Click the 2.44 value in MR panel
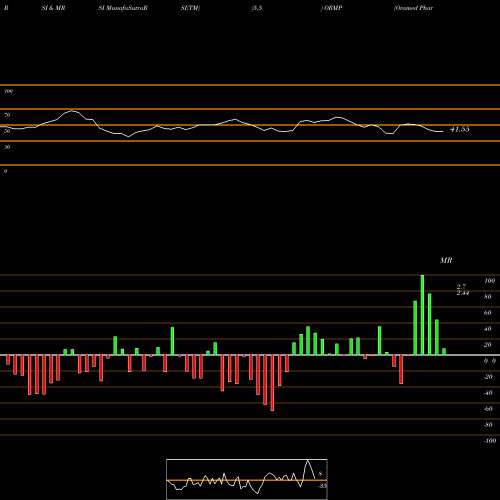The image size is (500, 500). [x=463, y=293]
